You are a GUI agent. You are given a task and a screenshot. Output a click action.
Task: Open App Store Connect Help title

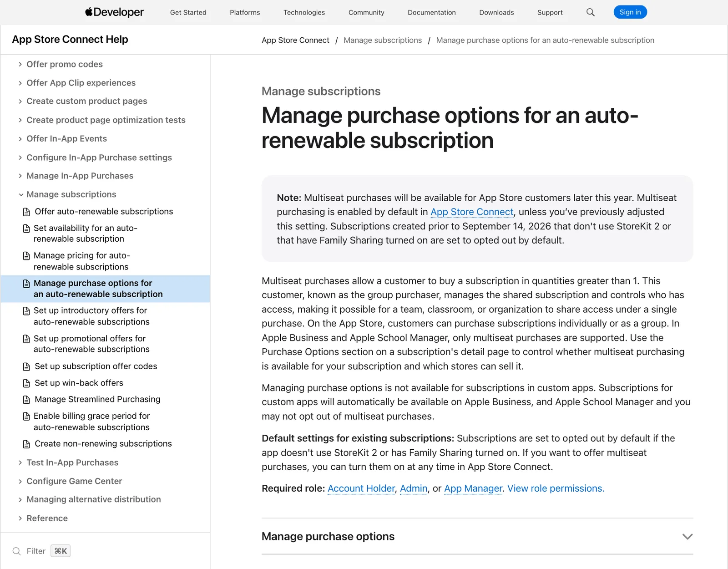(70, 40)
